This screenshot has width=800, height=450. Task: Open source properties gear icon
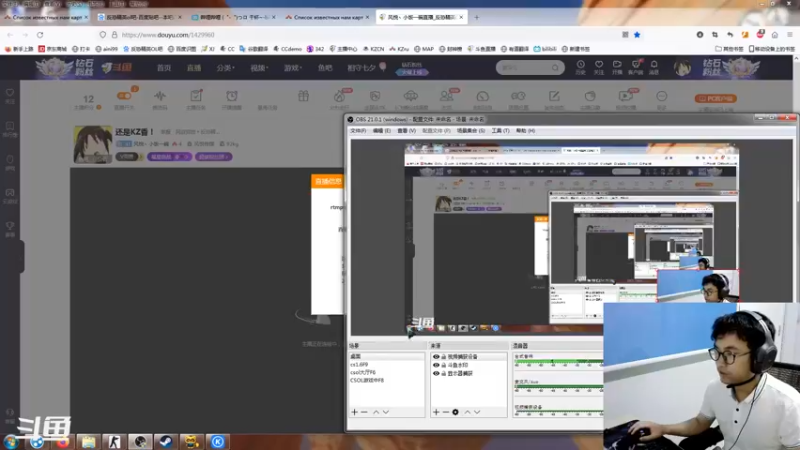click(455, 412)
